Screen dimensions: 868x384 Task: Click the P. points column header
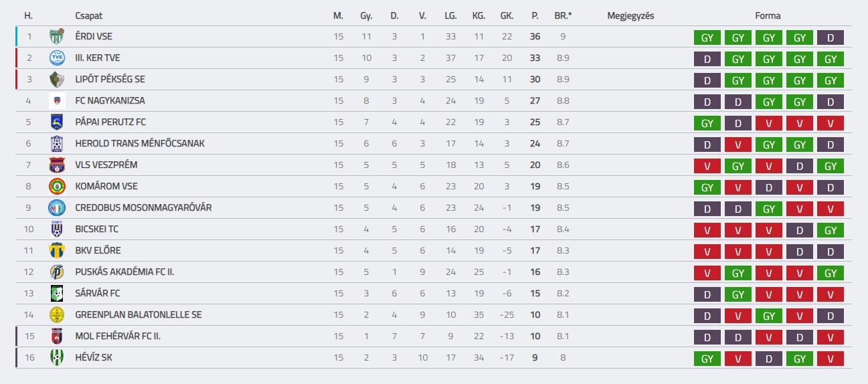(x=535, y=15)
